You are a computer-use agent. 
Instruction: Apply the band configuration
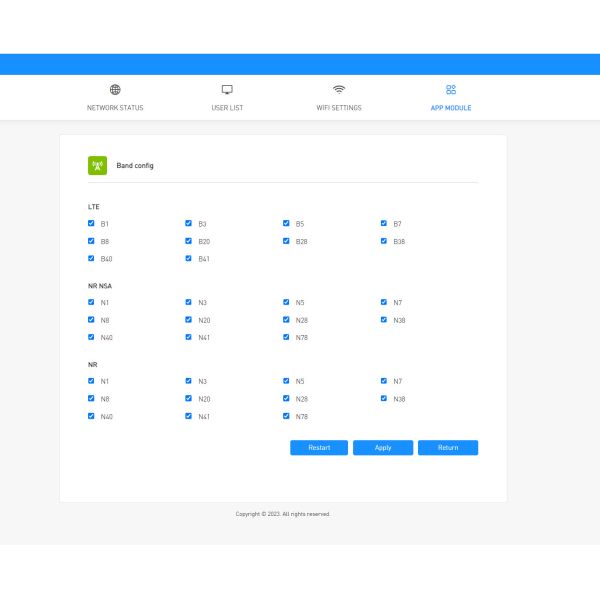pyautogui.click(x=383, y=448)
